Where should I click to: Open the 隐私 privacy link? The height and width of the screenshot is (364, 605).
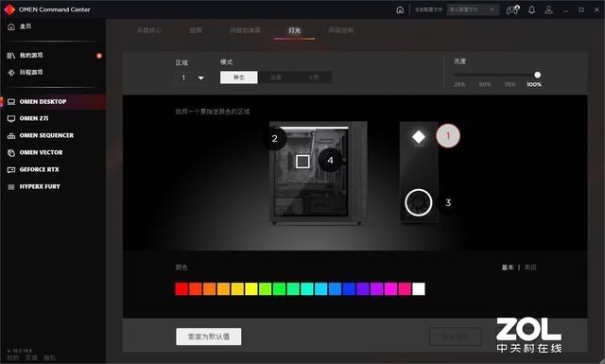coord(49,357)
